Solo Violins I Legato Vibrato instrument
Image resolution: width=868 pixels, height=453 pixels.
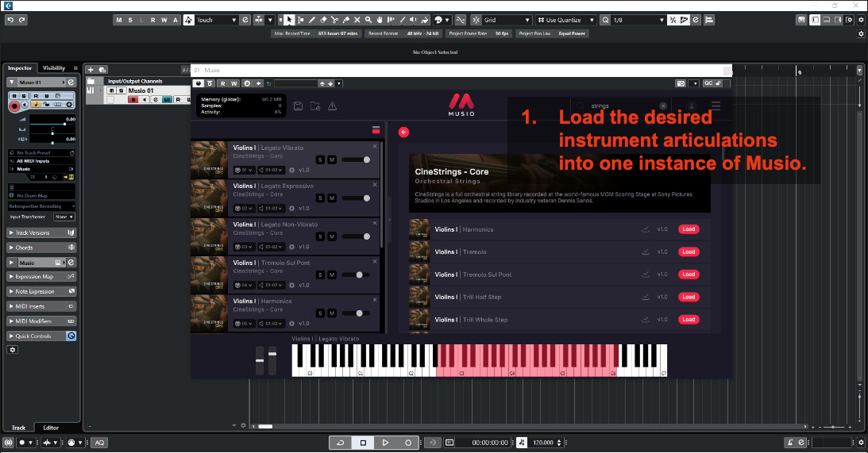tap(320, 159)
